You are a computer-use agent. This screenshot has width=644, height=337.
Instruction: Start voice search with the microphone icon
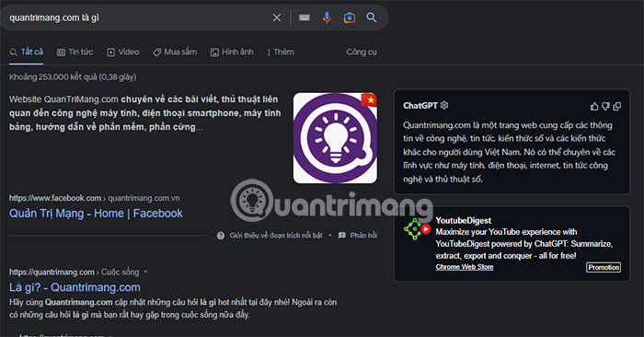pos(327,17)
